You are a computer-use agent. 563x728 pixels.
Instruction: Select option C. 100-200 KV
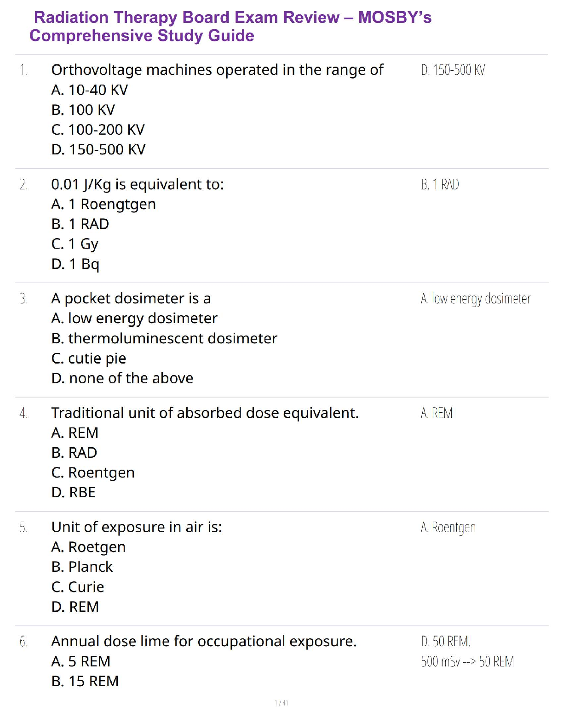click(98, 130)
